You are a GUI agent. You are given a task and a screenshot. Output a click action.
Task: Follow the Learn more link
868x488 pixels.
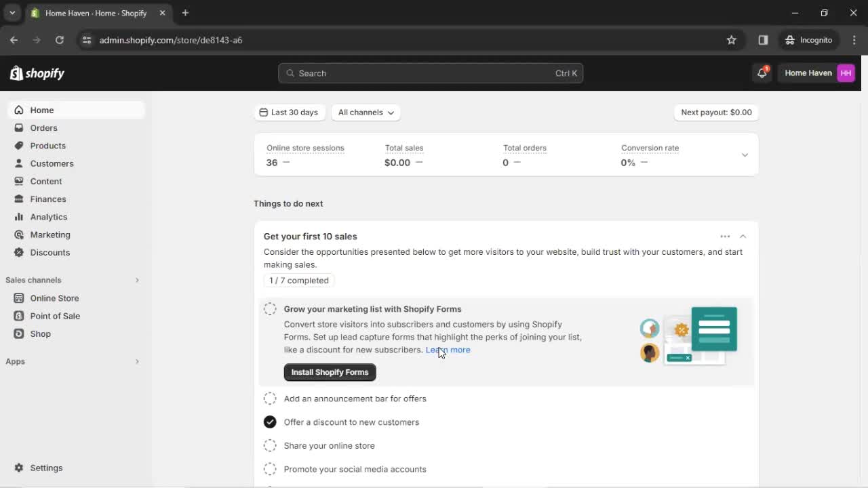(448, 350)
